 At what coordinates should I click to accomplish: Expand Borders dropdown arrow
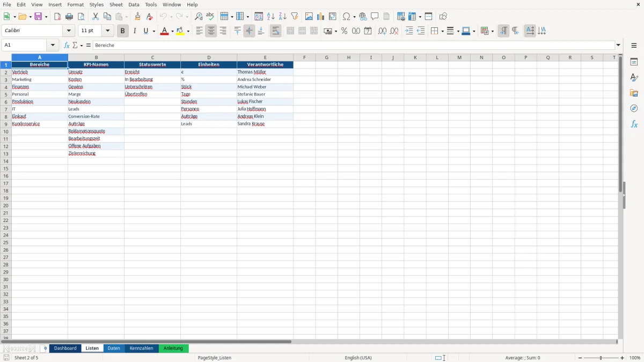coord(442,31)
